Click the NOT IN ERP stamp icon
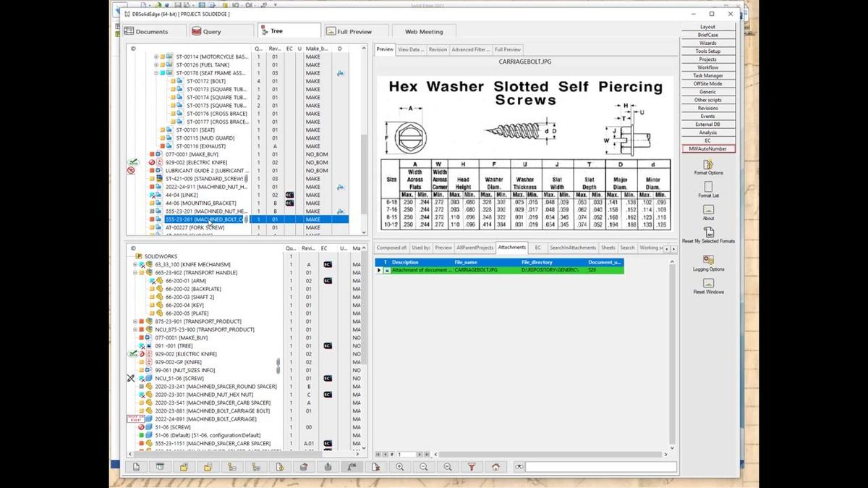Viewport: 868px width, 488px height. click(135, 418)
